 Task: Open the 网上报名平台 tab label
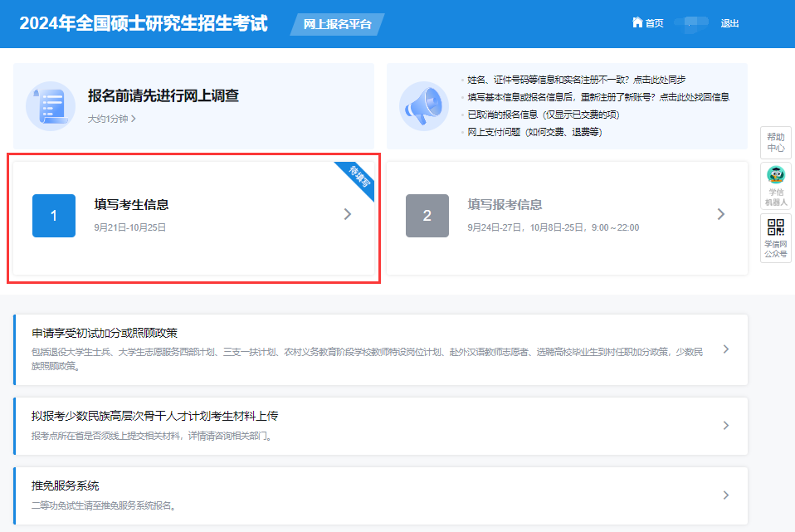(x=337, y=24)
